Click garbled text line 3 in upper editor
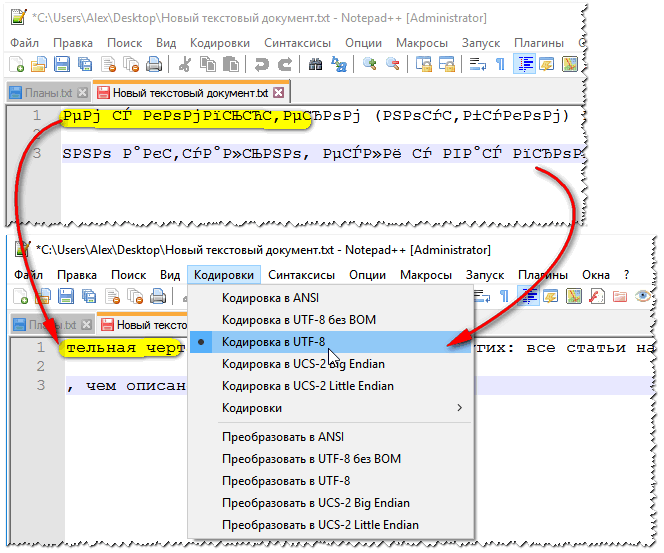The height and width of the screenshot is (553, 664). click(322, 153)
